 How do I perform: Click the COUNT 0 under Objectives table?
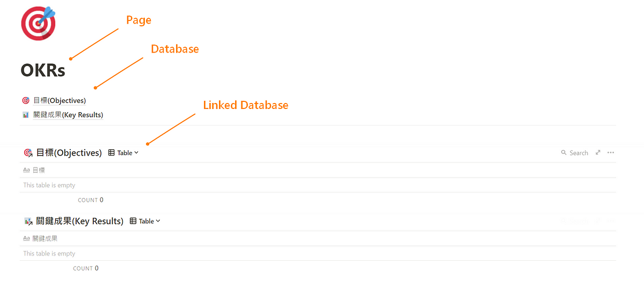pyautogui.click(x=91, y=200)
